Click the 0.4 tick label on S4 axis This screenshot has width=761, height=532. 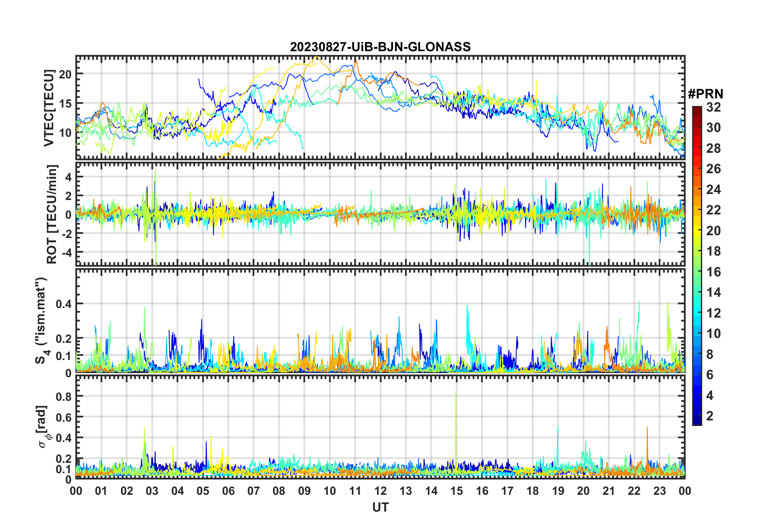(x=64, y=304)
